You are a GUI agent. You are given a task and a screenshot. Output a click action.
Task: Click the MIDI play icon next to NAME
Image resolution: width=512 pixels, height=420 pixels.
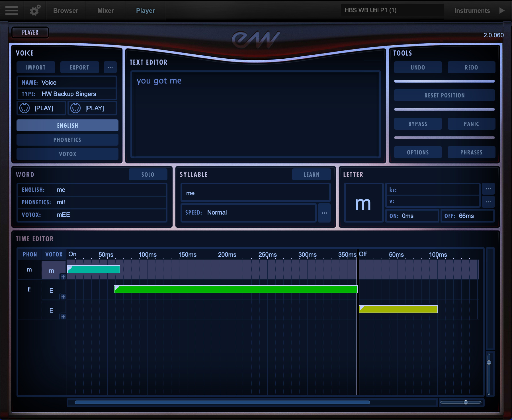[x=24, y=108]
